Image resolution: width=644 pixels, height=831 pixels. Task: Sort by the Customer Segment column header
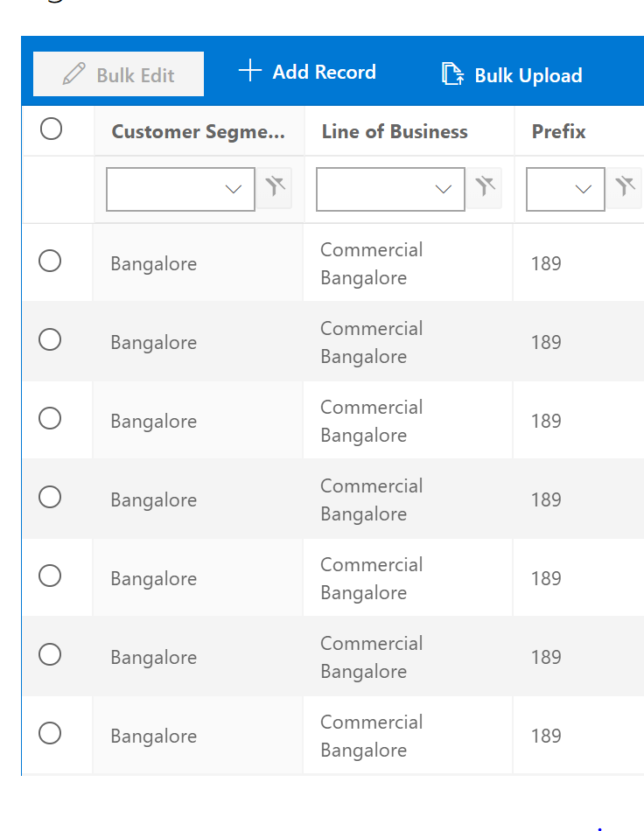(x=198, y=132)
